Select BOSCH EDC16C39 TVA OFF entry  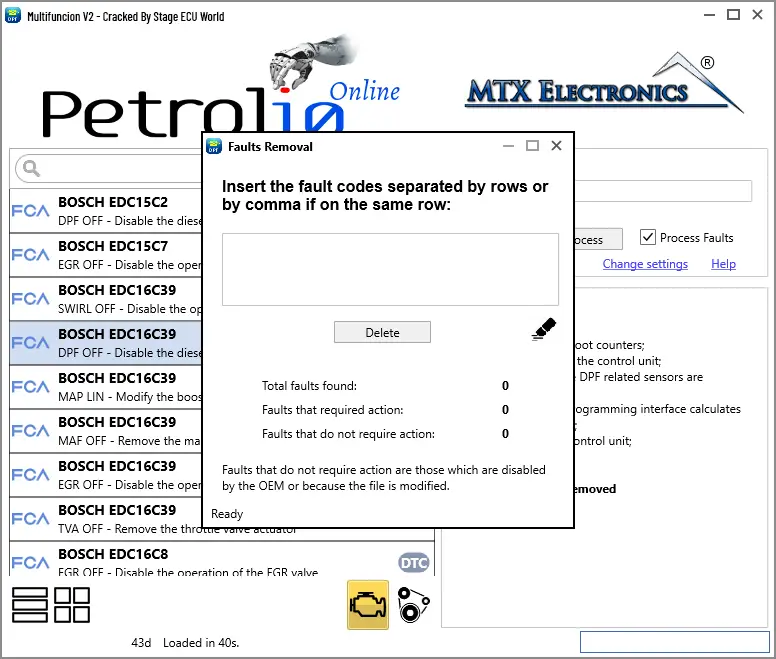click(105, 518)
